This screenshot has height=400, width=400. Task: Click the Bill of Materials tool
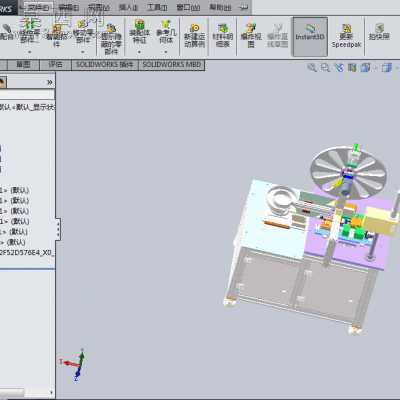pos(223,35)
